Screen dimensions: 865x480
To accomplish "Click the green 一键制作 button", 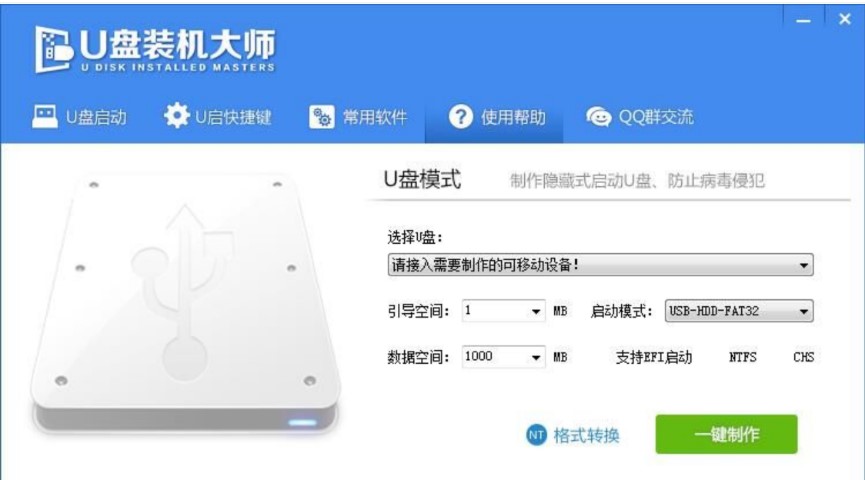I will coord(726,434).
